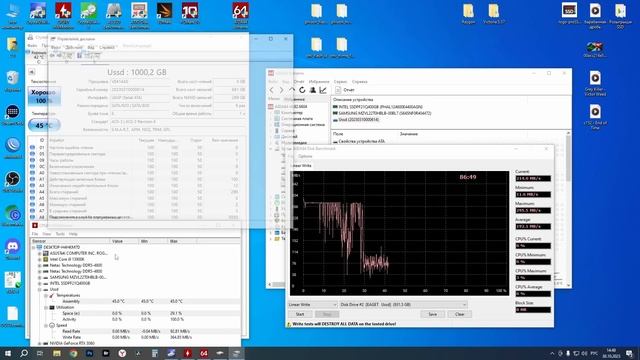Click the Ussd 1000,2 GB drive title
Viewport: 640px width, 360px height.
pyautogui.click(x=137, y=72)
